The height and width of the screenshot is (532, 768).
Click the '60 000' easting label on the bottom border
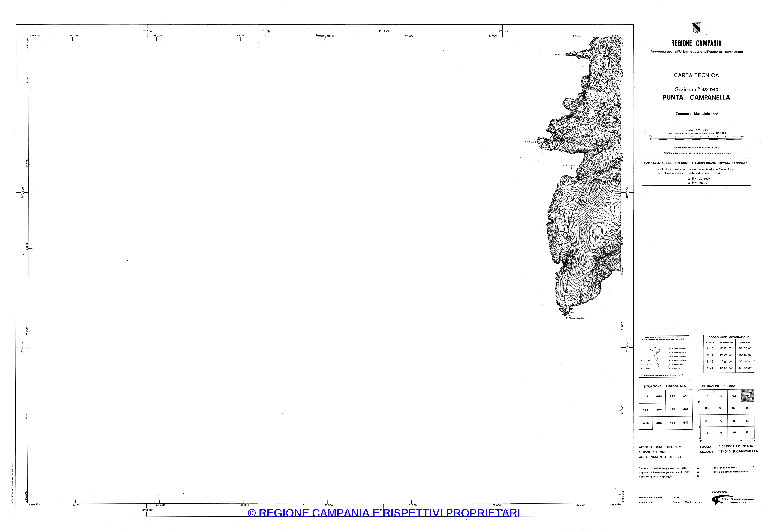pyautogui.click(x=328, y=505)
